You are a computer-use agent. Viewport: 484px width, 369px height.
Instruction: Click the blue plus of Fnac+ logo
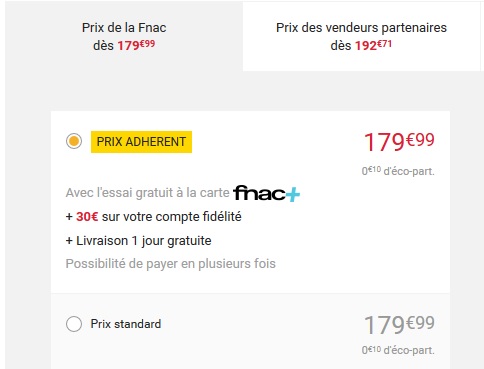pyautogui.click(x=293, y=194)
